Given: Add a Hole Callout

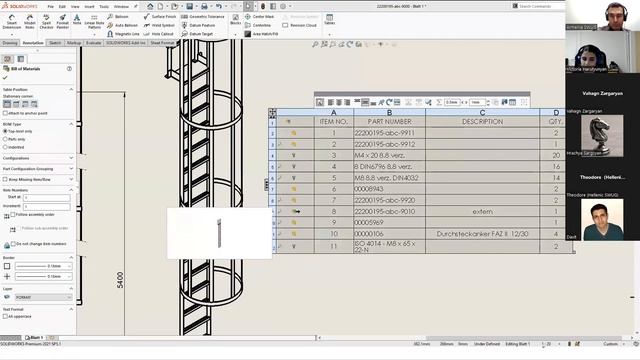Looking at the screenshot, I should coord(159,34).
